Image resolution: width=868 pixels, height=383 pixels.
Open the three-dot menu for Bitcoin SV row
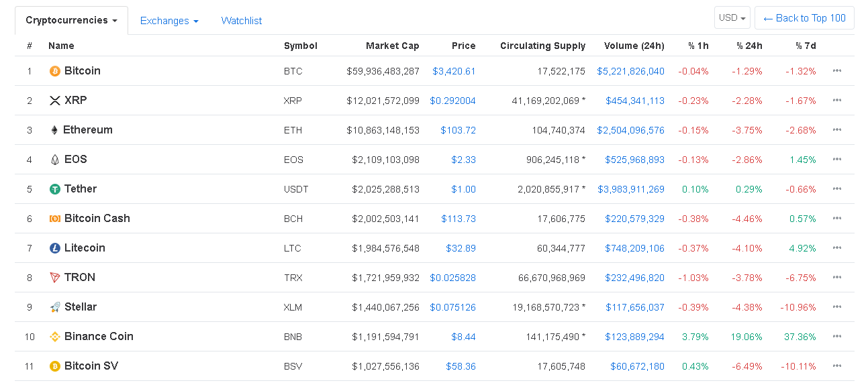click(x=836, y=366)
